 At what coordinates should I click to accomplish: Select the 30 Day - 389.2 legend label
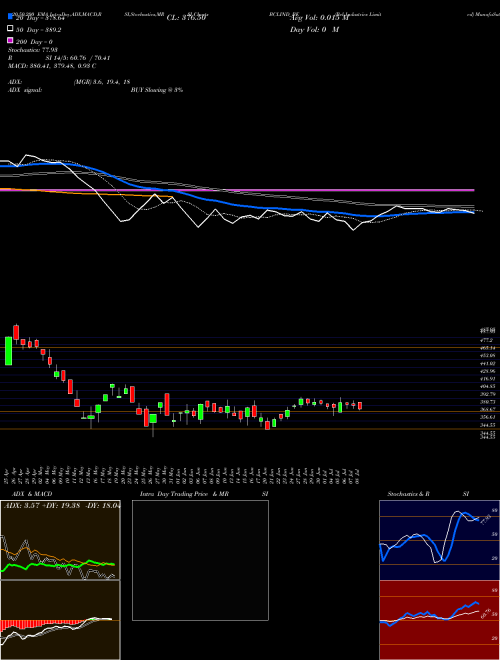tap(38, 30)
